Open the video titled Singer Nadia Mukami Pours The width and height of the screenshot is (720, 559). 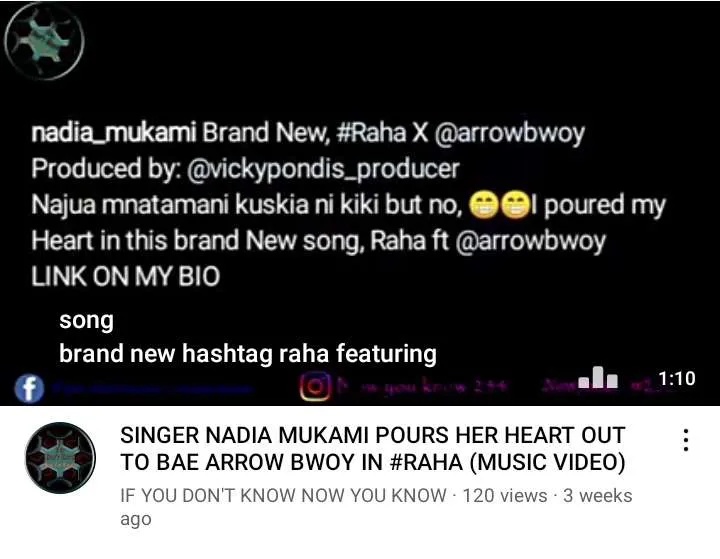click(372, 448)
